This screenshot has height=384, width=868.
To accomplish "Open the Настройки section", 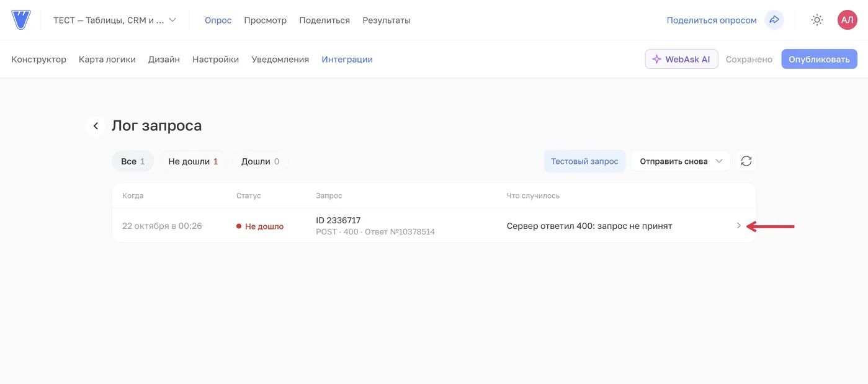I will tap(215, 60).
